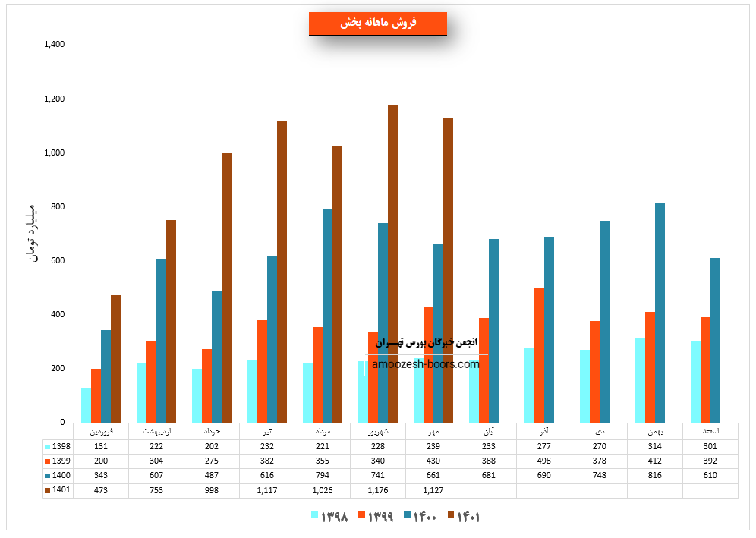
Task: Select the orange 1399 bar for آذر
Action: pyautogui.click(x=539, y=355)
